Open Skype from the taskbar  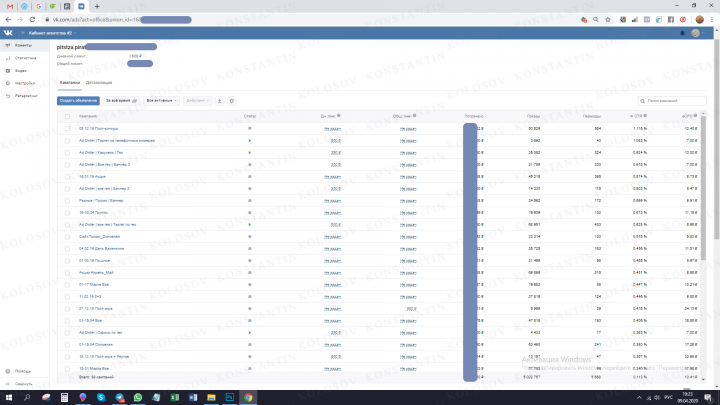pos(101,397)
